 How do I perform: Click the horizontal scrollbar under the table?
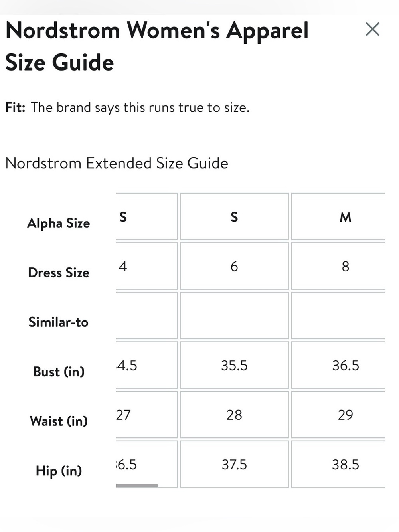[137, 485]
